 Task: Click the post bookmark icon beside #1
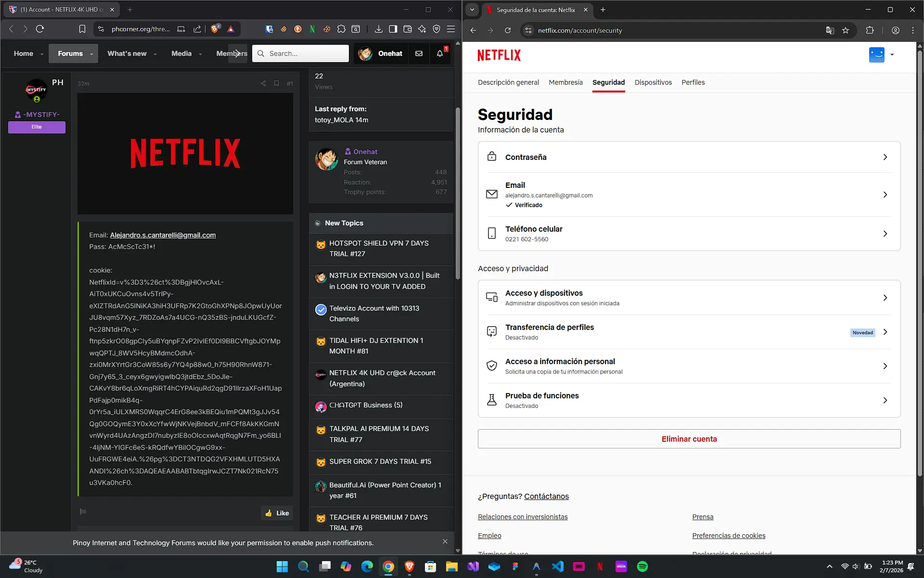[x=276, y=83]
